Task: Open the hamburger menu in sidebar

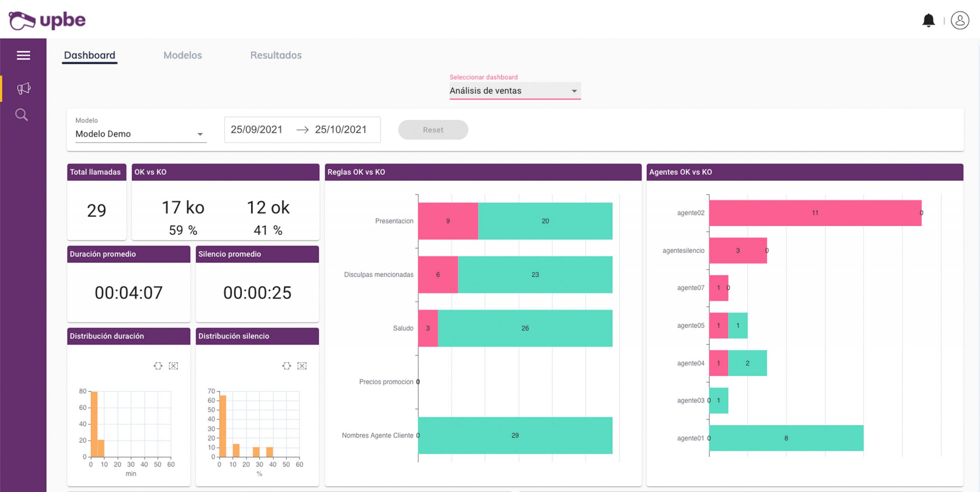Action: pyautogui.click(x=23, y=56)
